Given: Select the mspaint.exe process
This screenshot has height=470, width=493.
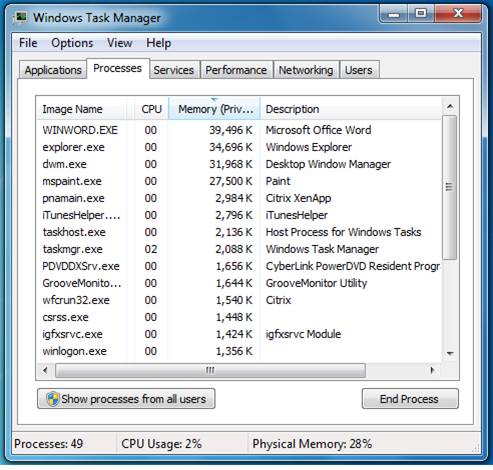Looking at the screenshot, I should (239, 181).
